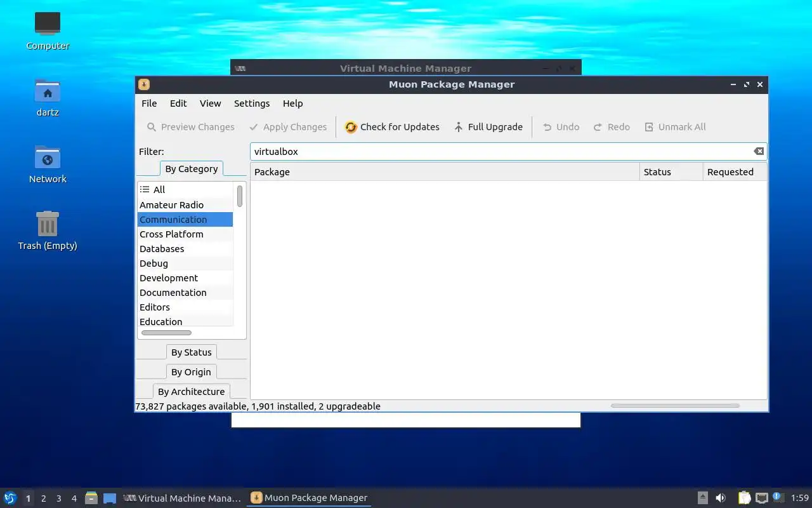Select the Development category

point(185,278)
